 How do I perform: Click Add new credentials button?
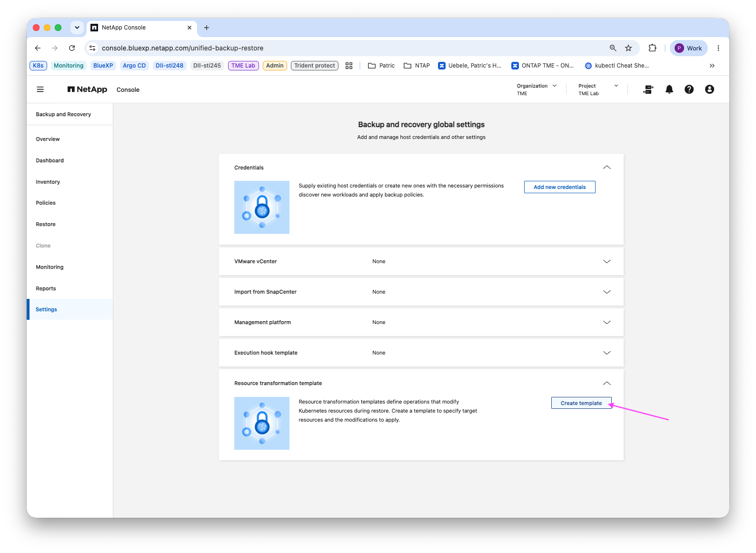pyautogui.click(x=560, y=187)
